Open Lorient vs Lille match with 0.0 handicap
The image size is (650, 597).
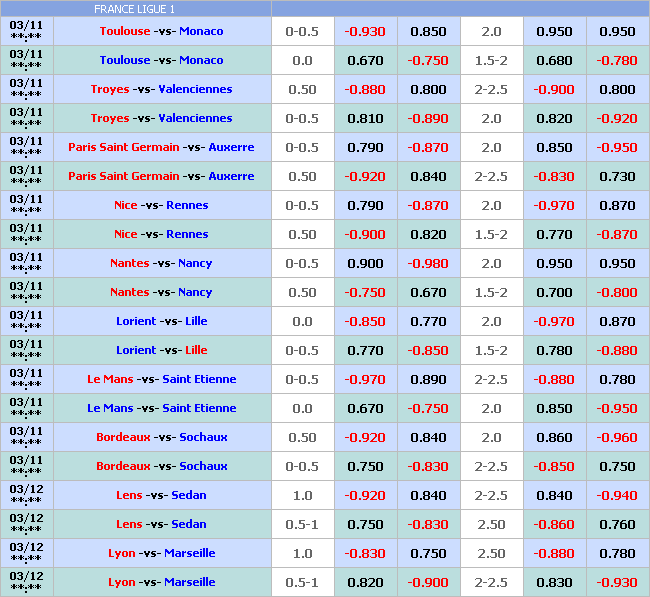click(161, 321)
